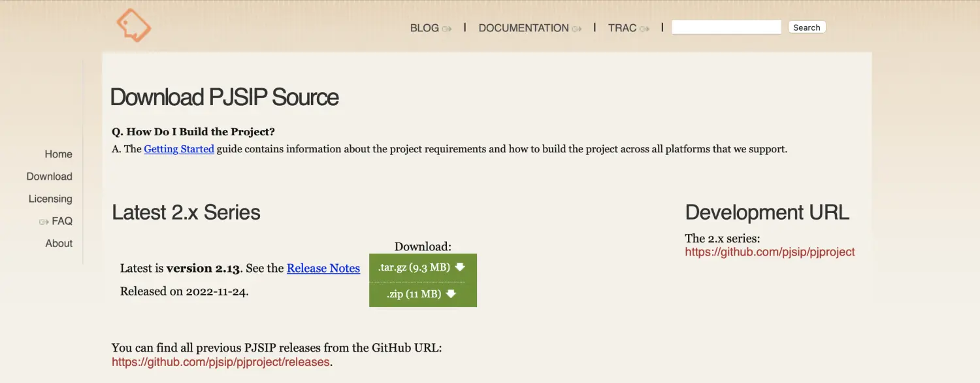Open the BLOG navigation item
The image size is (980, 383).
click(x=424, y=28)
